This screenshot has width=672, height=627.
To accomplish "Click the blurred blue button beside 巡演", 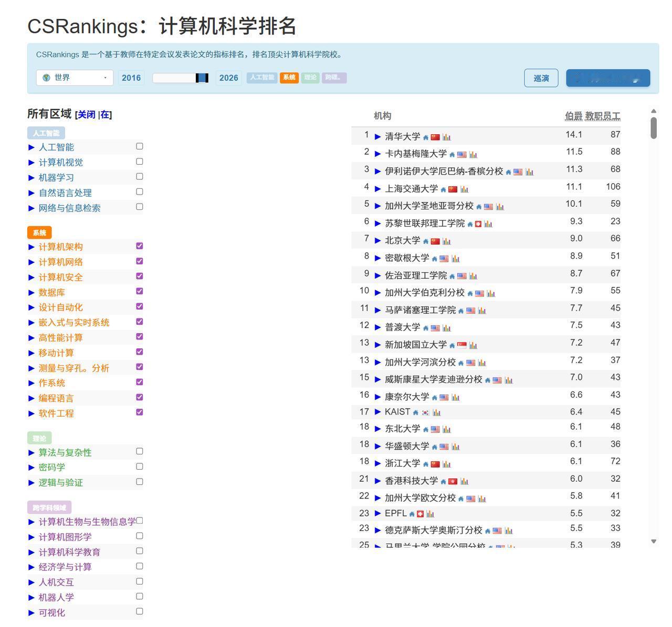I will (x=608, y=78).
